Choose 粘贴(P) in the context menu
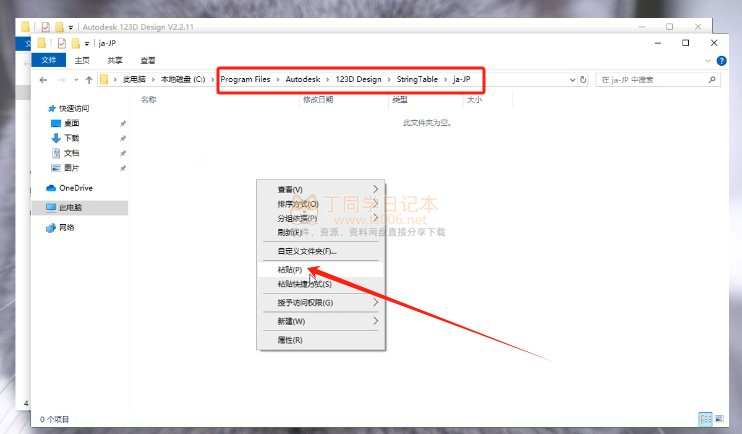The image size is (742, 434). [x=321, y=270]
